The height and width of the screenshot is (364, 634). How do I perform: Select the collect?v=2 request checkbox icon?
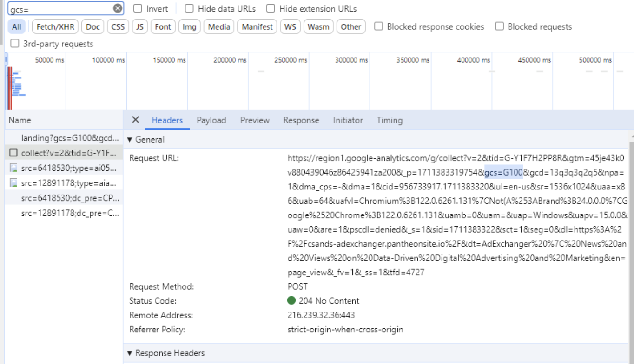click(x=13, y=153)
